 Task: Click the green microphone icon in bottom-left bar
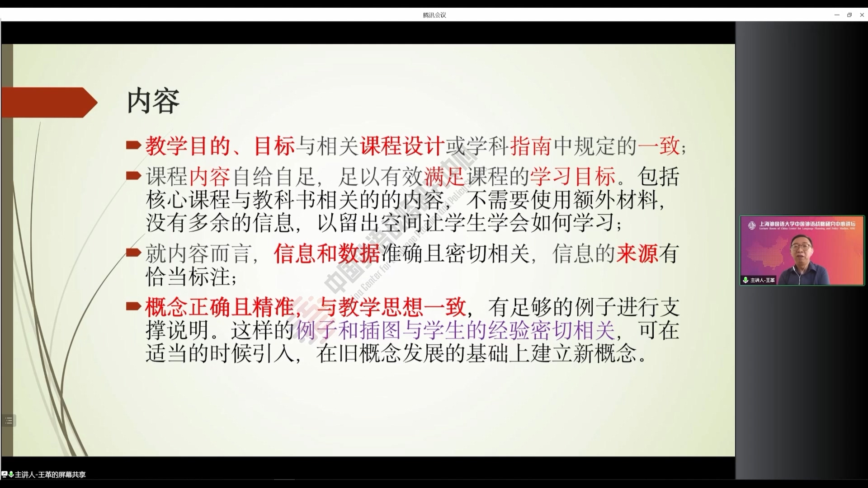click(x=11, y=474)
